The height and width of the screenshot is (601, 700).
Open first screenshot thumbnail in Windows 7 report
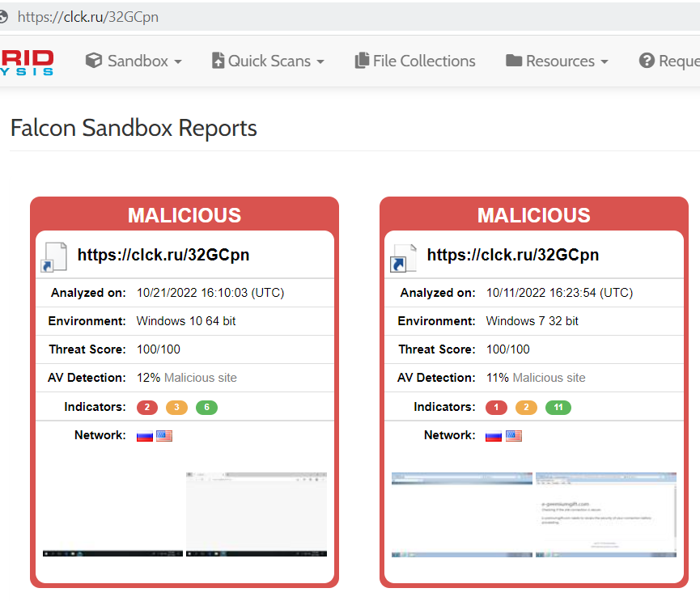point(462,515)
